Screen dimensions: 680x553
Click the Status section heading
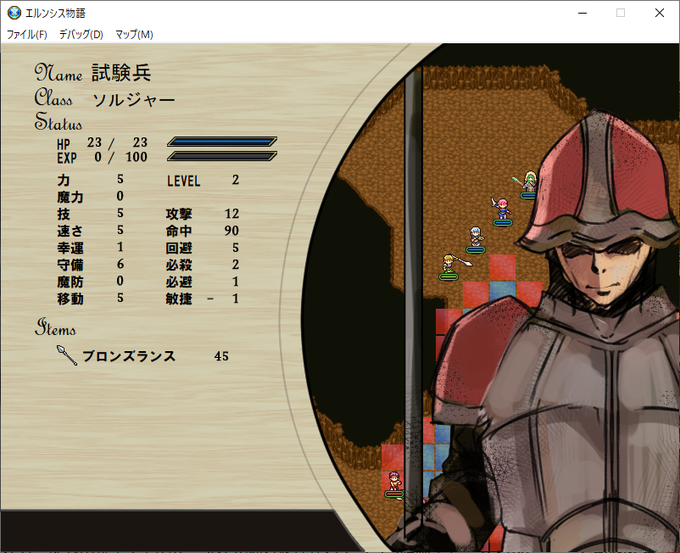tap(58, 121)
